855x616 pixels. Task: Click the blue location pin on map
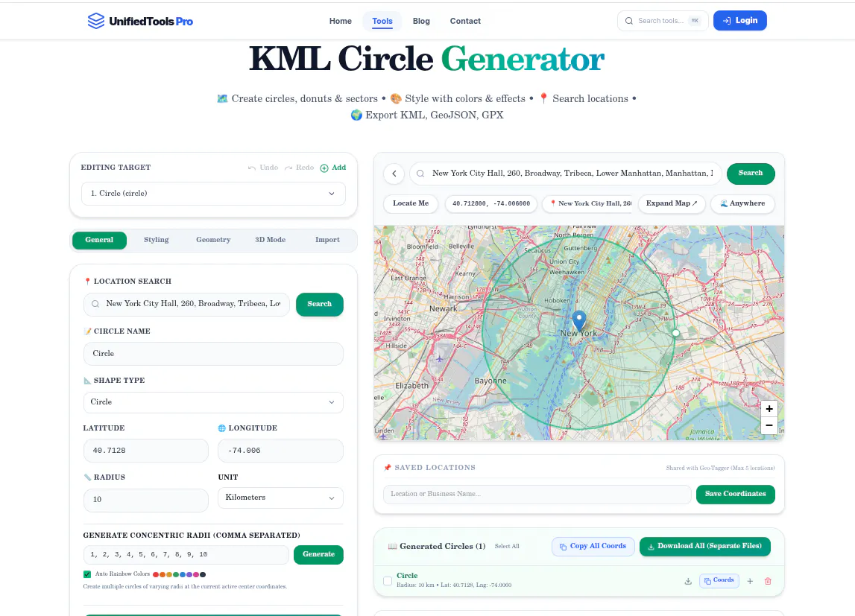click(x=579, y=320)
